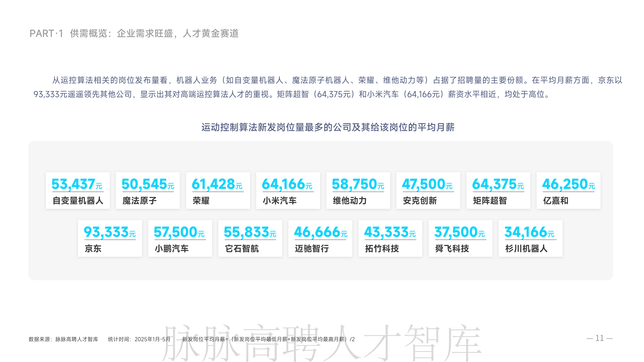This screenshot has height=362, width=644.
Task: Select the 安克创新 company label
Action: tap(420, 201)
